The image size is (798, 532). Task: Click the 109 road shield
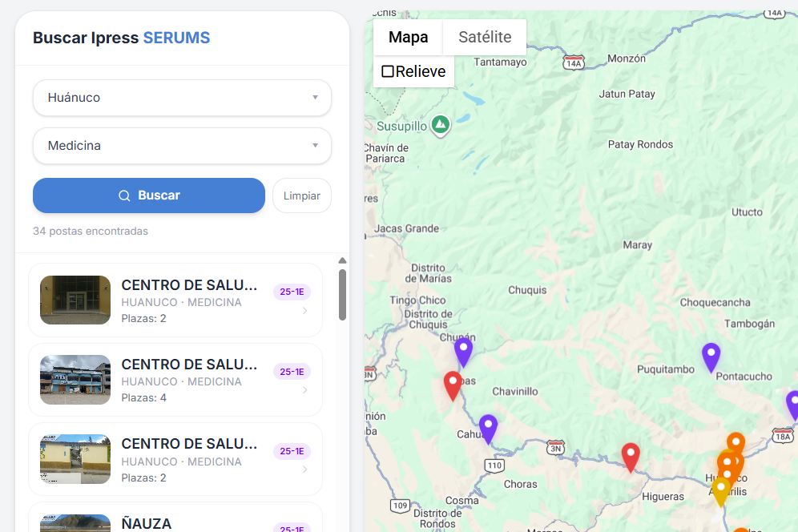pyautogui.click(x=400, y=506)
